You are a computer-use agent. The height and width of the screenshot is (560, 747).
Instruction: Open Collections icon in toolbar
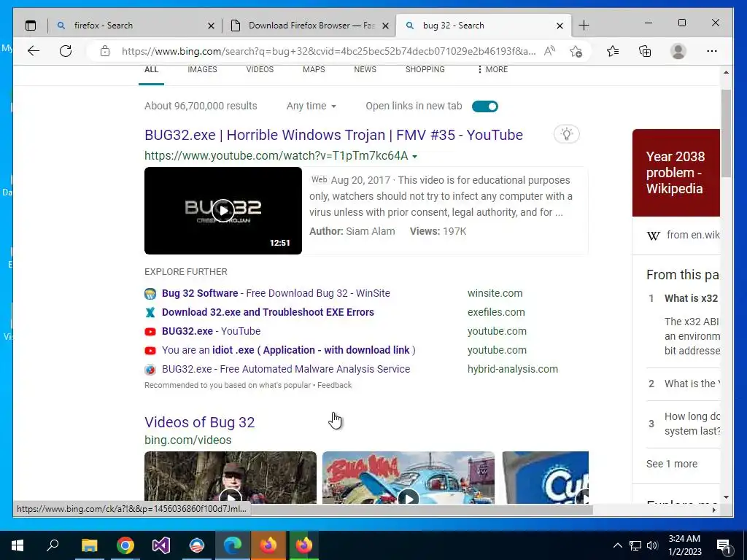(x=645, y=51)
